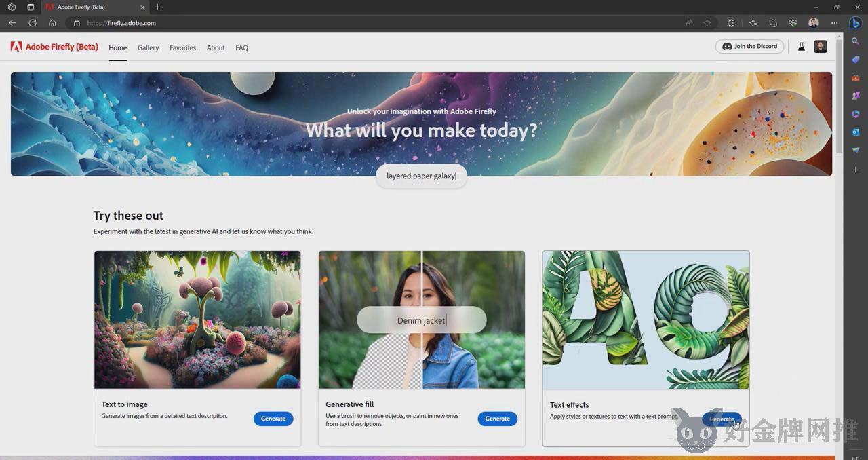Open Bing Chat sidebar icon
The image size is (868, 460).
tap(856, 23)
